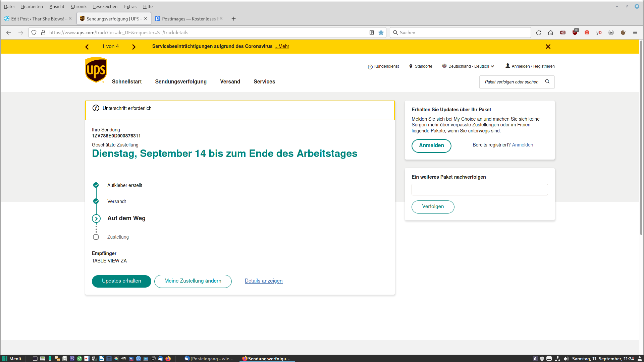Image resolution: width=644 pixels, height=362 pixels.
Task: Click the Anmelden button in My Choice box
Action: (431, 145)
